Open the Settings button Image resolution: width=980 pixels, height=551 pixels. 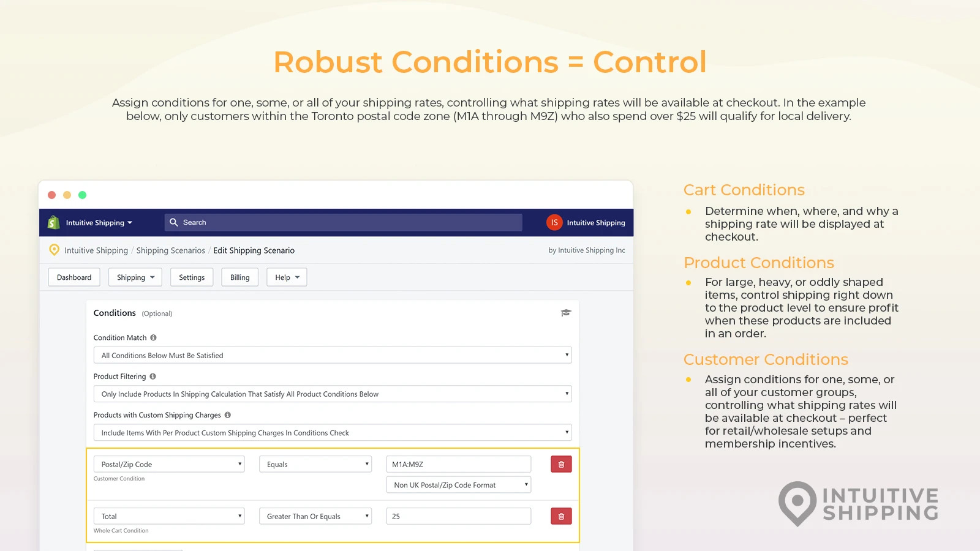[192, 277]
